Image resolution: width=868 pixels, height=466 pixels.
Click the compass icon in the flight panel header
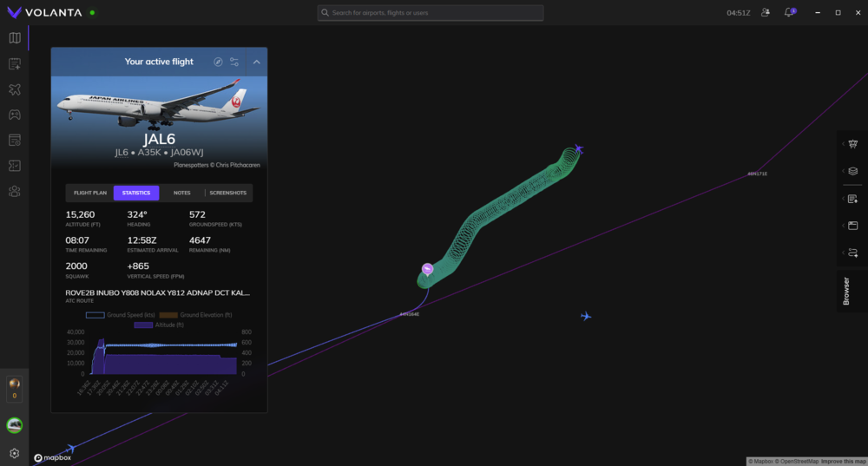coord(219,62)
